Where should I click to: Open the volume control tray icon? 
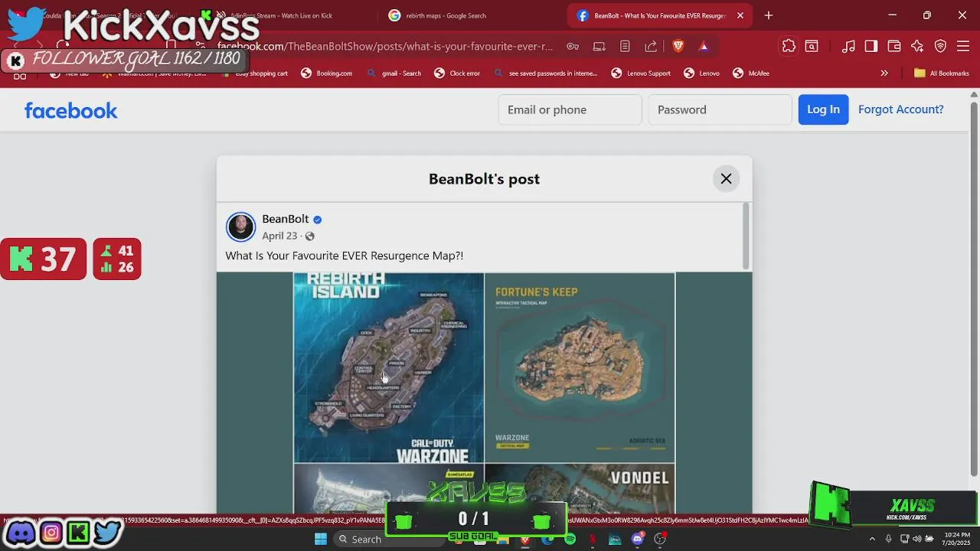(x=916, y=539)
